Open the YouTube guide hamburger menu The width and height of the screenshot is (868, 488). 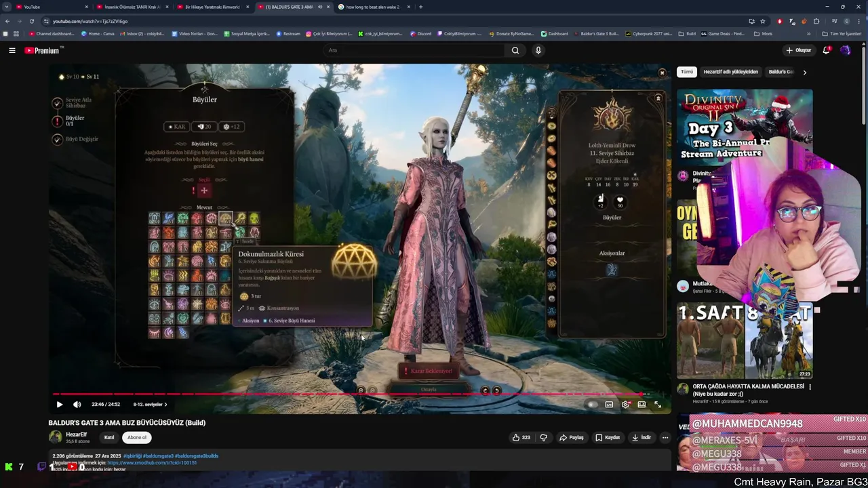(12, 50)
